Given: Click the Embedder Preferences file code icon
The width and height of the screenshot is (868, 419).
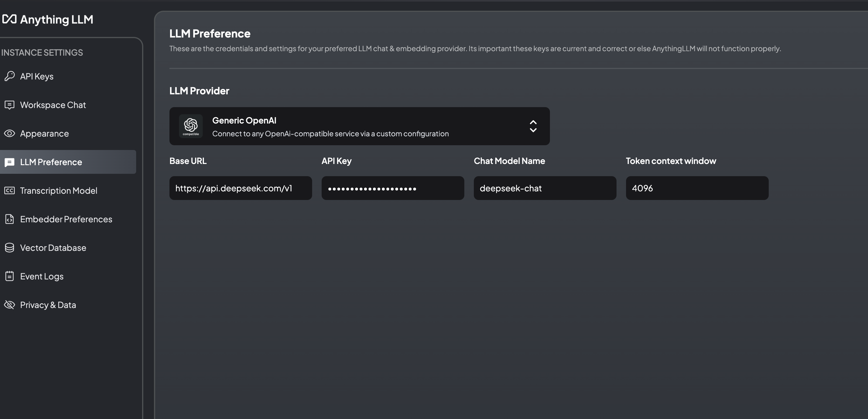Looking at the screenshot, I should 10,219.
